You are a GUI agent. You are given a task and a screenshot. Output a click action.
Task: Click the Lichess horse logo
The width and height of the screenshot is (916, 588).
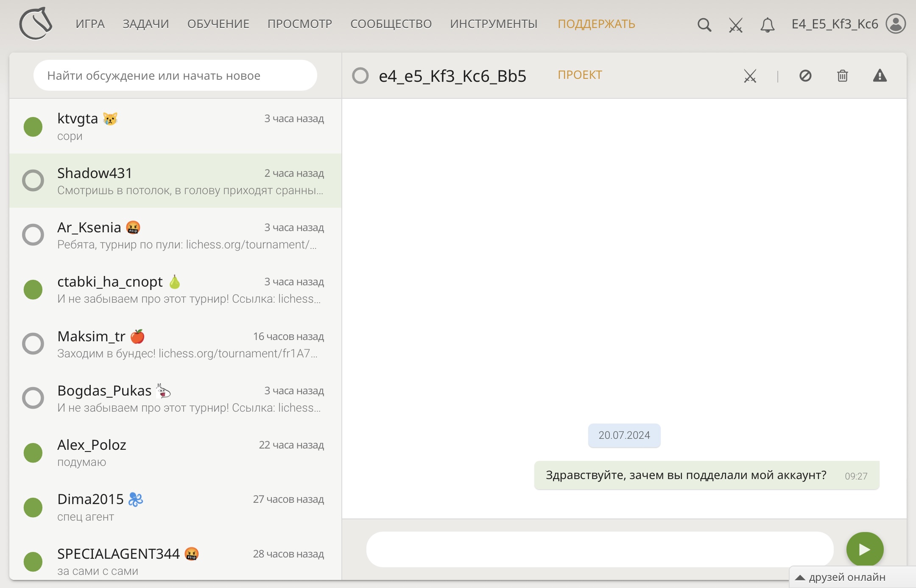(36, 24)
